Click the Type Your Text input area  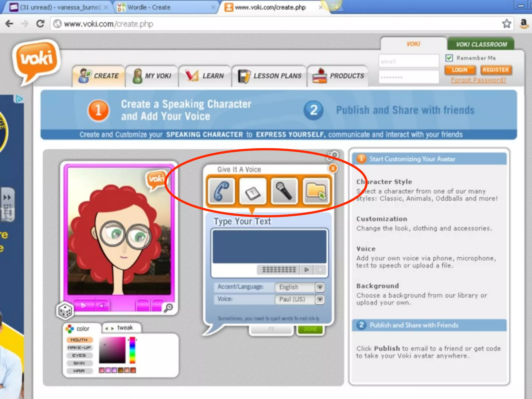click(x=269, y=246)
